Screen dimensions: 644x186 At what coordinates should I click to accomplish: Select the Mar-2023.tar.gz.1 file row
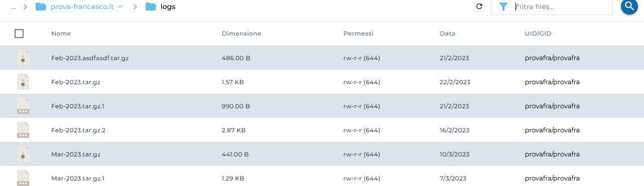(x=322, y=178)
